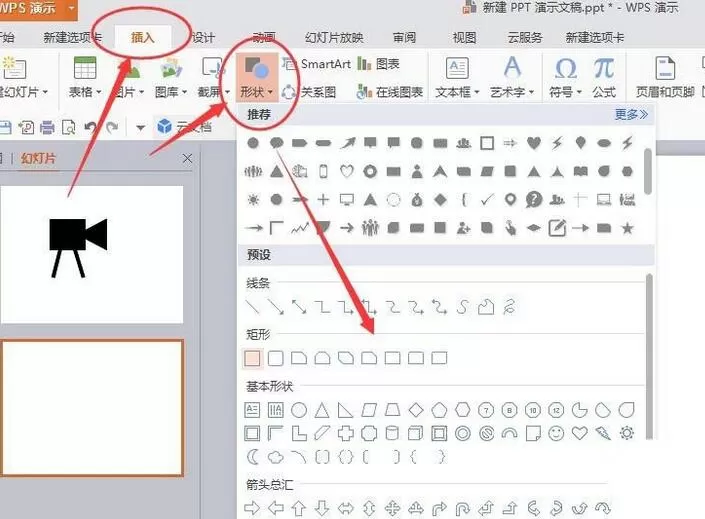Click 更多 link in recommended shapes

click(631, 114)
